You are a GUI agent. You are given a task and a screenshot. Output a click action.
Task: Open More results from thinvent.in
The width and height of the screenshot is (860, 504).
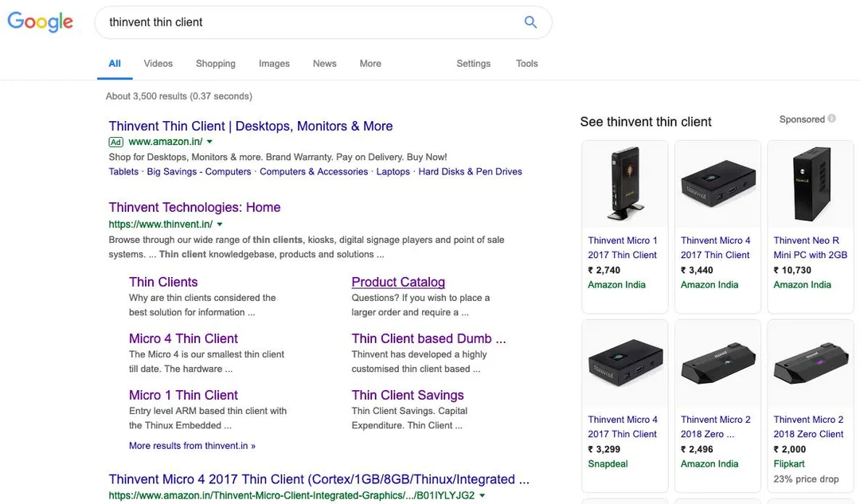point(192,446)
